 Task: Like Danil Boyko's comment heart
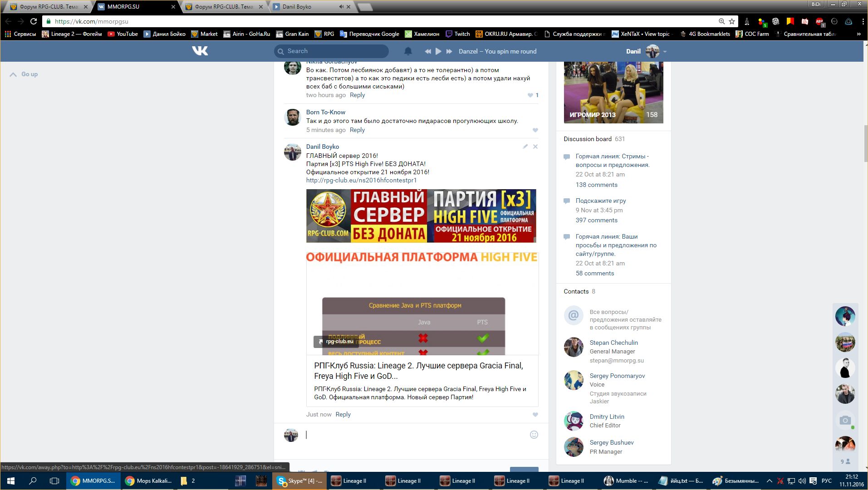[x=535, y=415]
